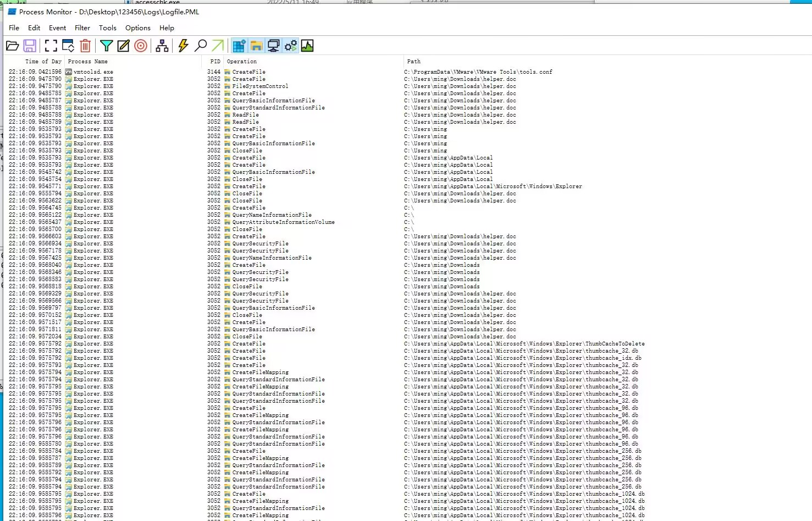Toggle Show File System Activity
812x521 pixels.
pyautogui.click(x=256, y=46)
